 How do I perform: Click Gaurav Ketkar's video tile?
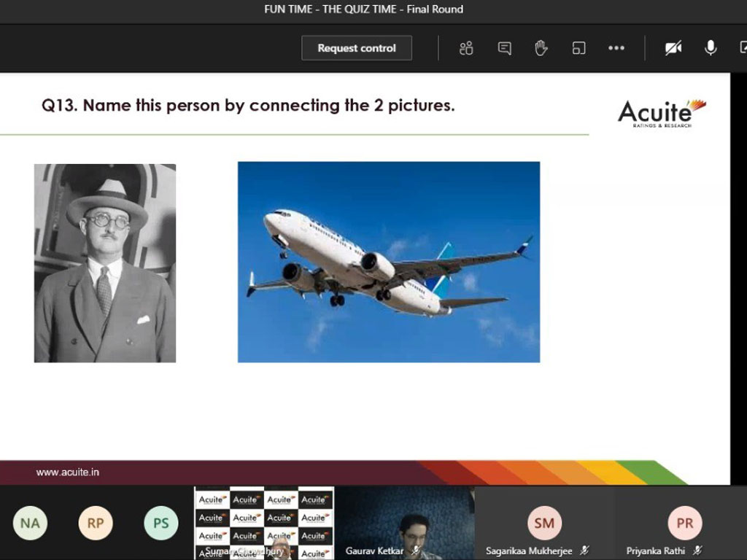click(x=405, y=523)
